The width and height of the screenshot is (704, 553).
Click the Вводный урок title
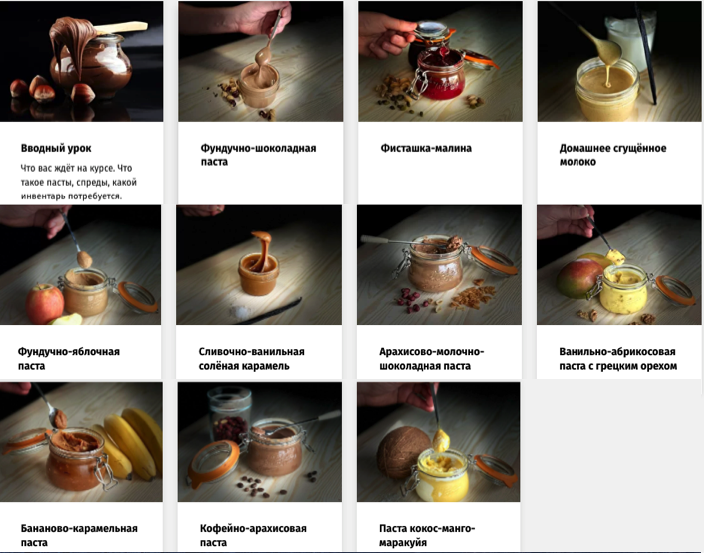pos(56,148)
